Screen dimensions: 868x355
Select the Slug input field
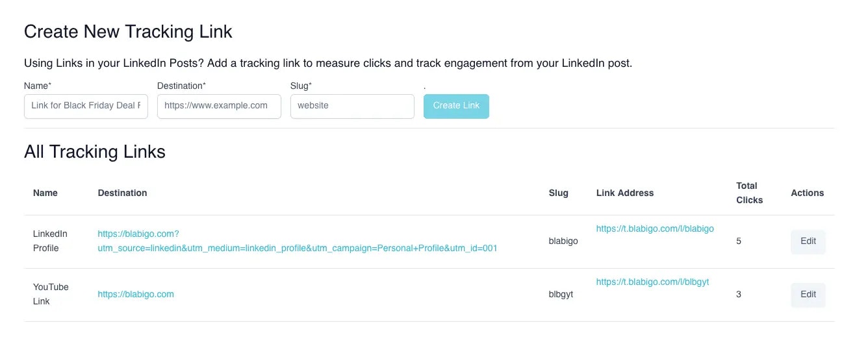click(x=352, y=106)
